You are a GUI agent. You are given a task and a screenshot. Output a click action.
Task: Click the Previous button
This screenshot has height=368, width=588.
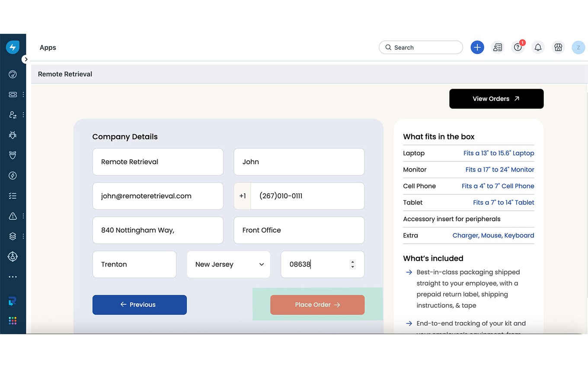pos(140,305)
